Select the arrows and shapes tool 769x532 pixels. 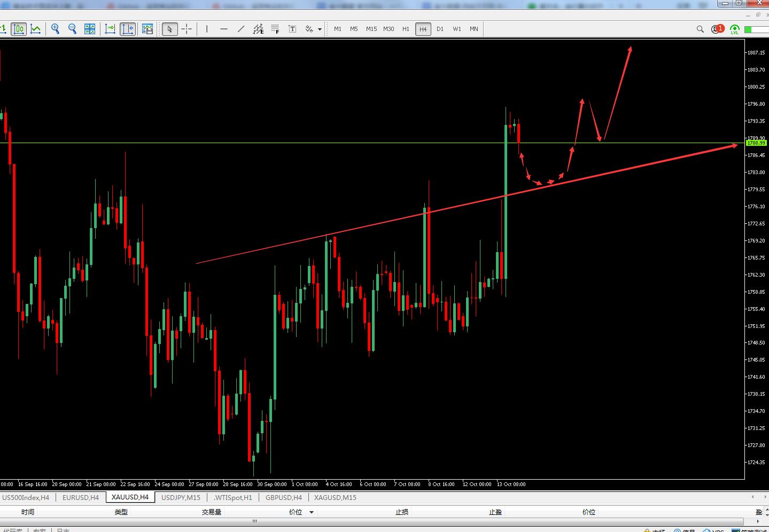click(309, 29)
